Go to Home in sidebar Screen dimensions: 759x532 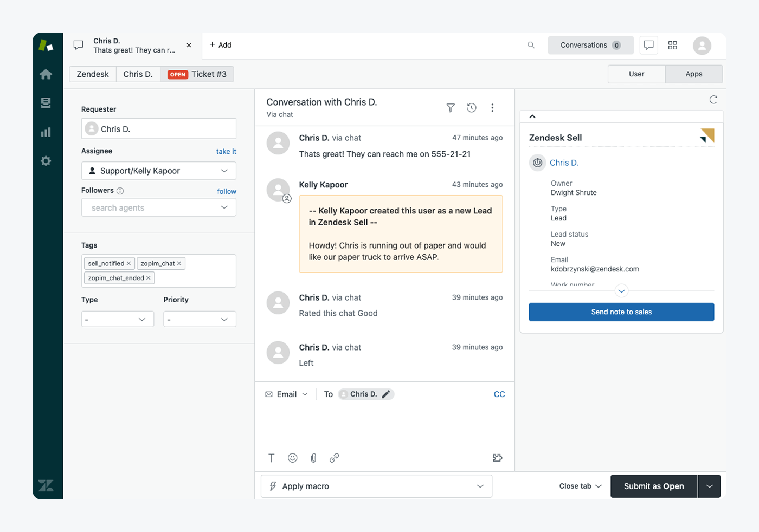pos(46,74)
